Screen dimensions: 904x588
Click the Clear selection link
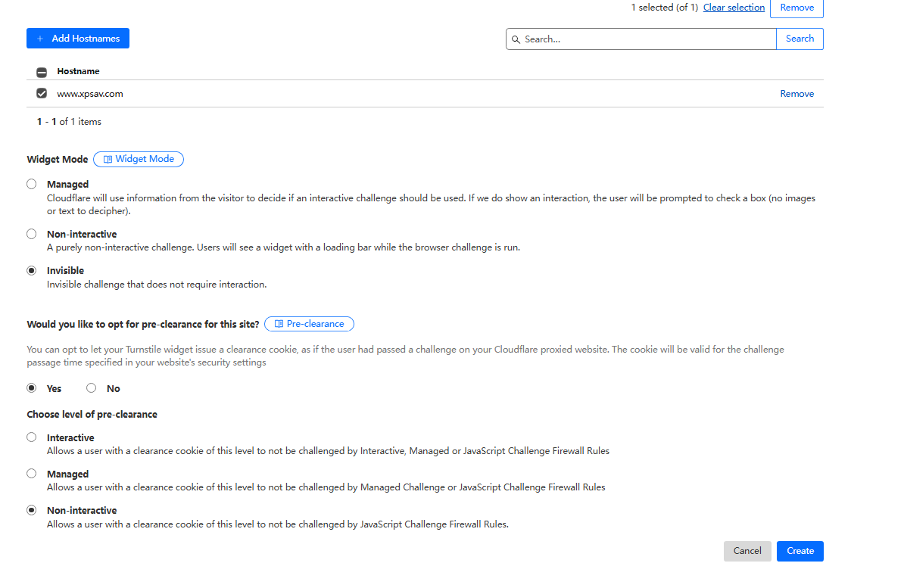pos(734,8)
